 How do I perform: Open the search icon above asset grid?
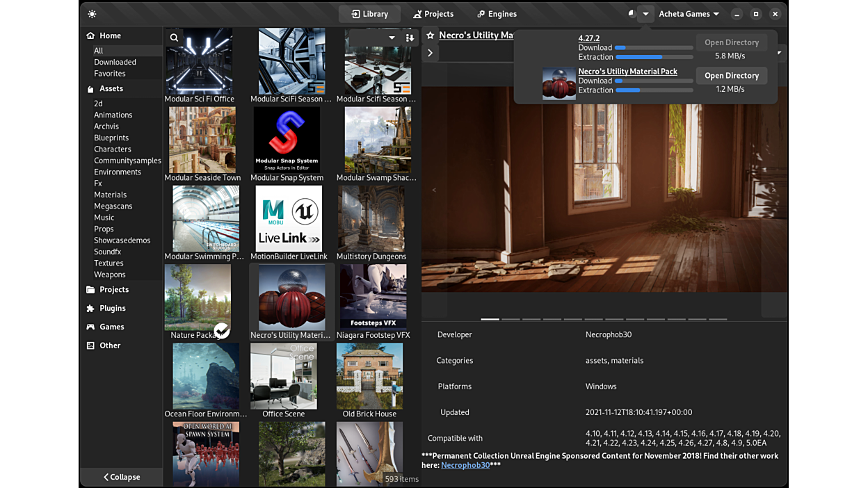tap(173, 37)
